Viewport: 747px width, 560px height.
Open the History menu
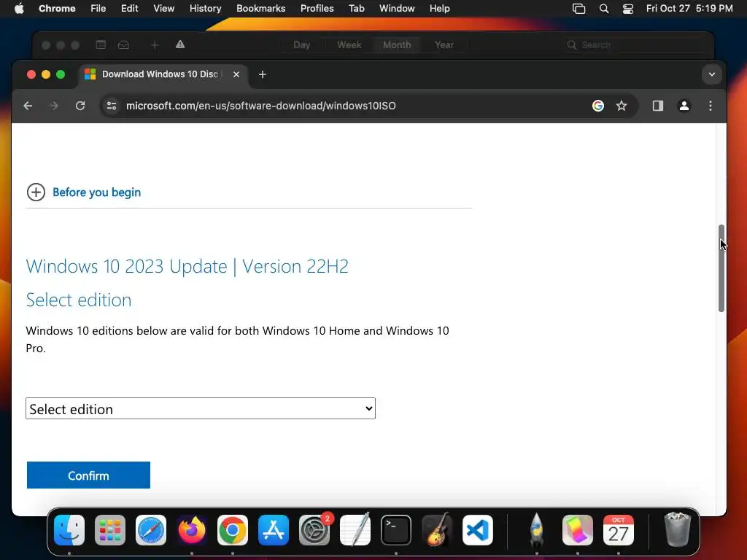point(205,9)
